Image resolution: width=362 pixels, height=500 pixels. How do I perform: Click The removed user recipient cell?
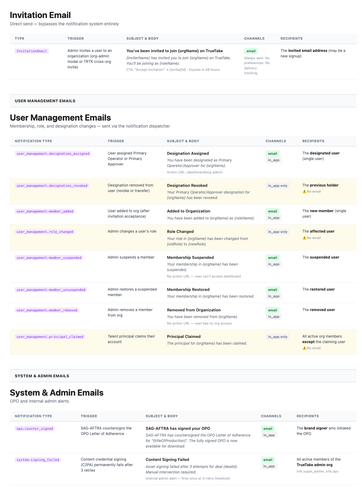click(x=319, y=310)
